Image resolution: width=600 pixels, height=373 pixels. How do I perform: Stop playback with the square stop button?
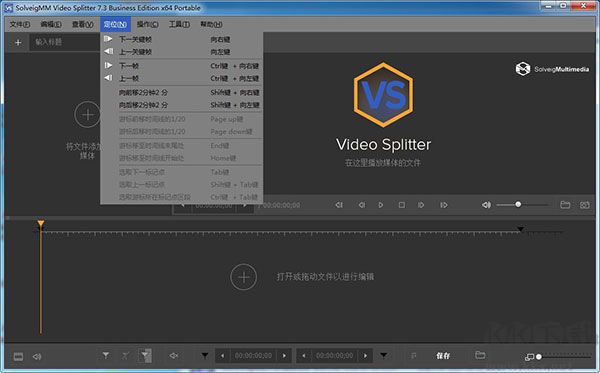click(x=401, y=205)
